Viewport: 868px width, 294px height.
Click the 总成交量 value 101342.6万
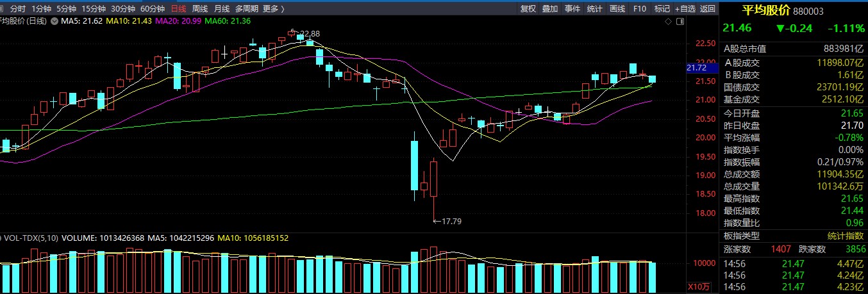(840, 186)
